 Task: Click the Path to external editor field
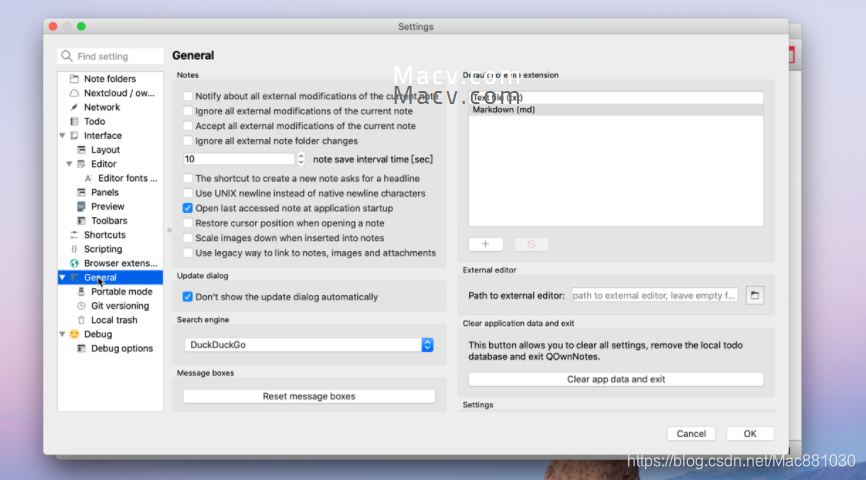click(654, 296)
